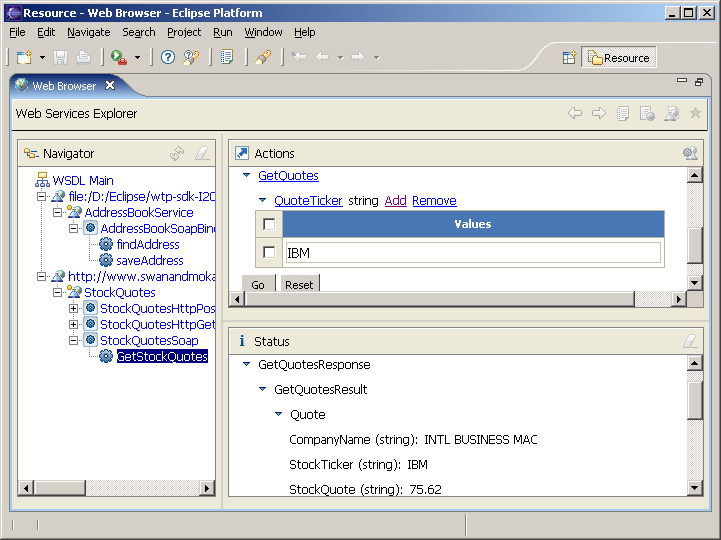The width and height of the screenshot is (721, 540).
Task: Restore the Web Browser view
Action: pos(699,82)
